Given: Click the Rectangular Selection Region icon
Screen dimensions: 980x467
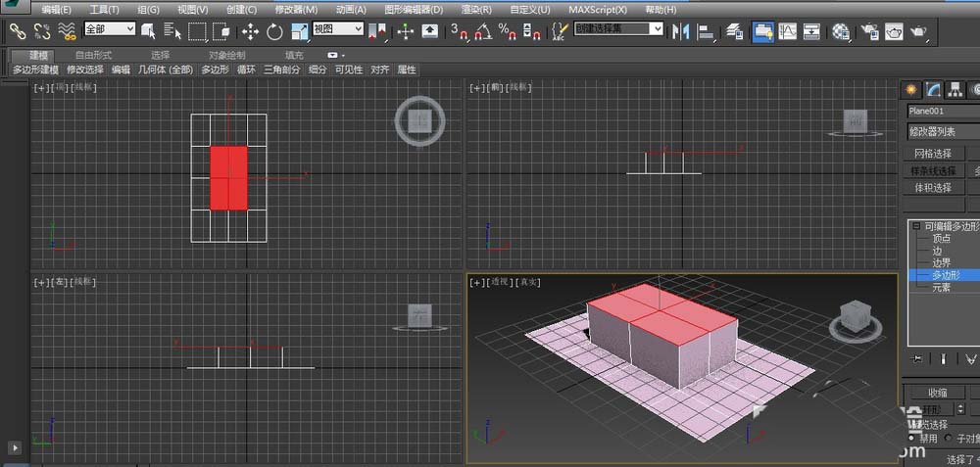Looking at the screenshot, I should pos(197,30).
